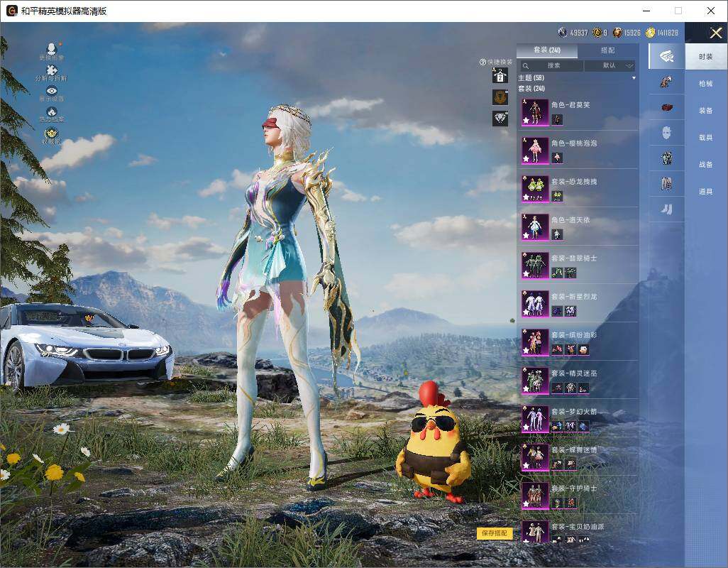Select the 套装-翡翠骑士 outfit thumbnail

pos(535,266)
